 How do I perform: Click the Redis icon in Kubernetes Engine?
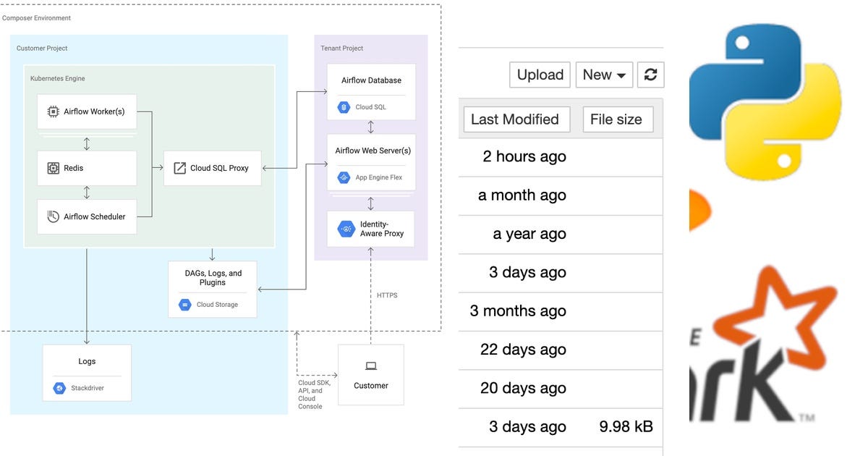click(53, 167)
